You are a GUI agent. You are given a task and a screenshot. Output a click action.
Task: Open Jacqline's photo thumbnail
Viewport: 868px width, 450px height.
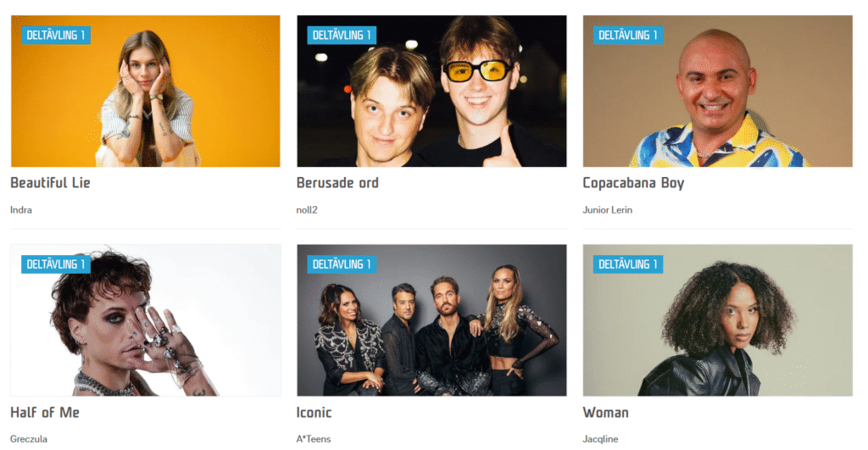[717, 320]
